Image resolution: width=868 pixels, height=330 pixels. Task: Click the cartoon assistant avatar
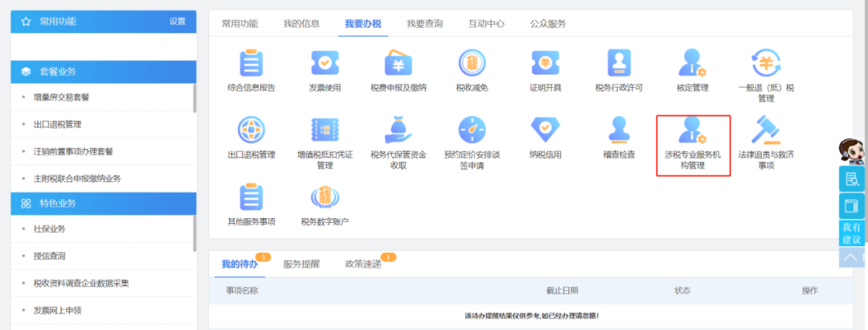851,151
